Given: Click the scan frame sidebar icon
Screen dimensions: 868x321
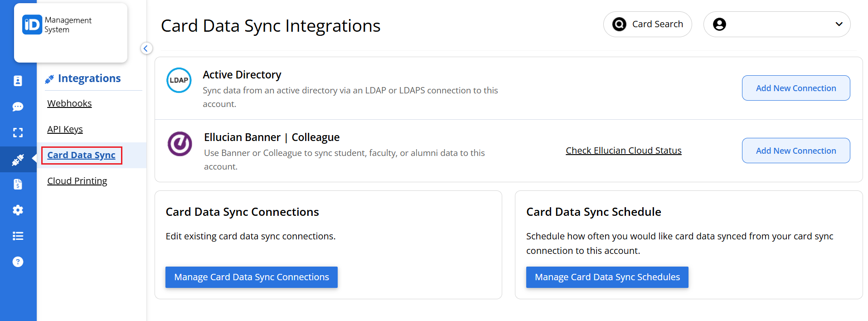Looking at the screenshot, I should click(18, 132).
